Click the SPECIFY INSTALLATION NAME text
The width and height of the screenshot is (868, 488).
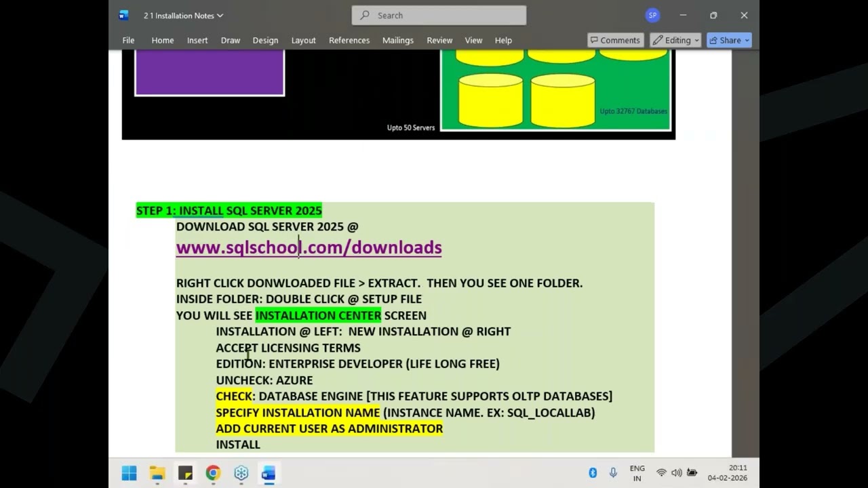coord(298,413)
